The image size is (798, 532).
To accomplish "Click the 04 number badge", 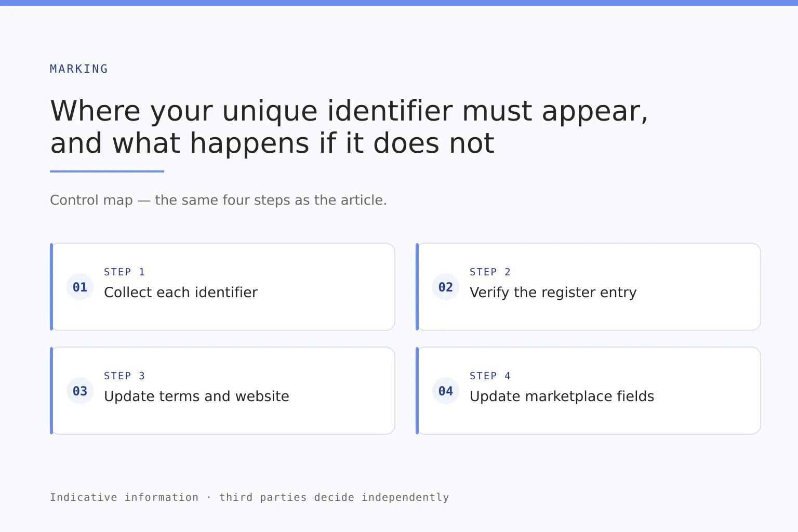I will (x=446, y=391).
